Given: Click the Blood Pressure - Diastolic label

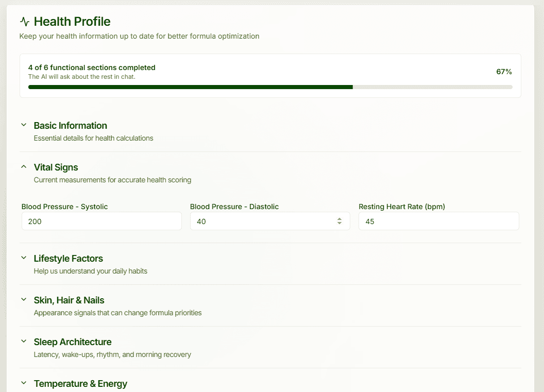Looking at the screenshot, I should click(234, 207).
